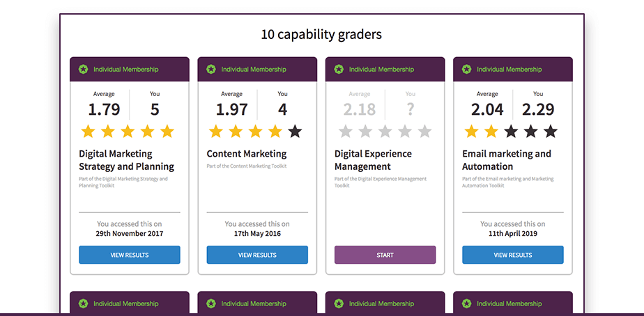Open the Content Marketing title link
This screenshot has height=316, width=644.
click(247, 154)
